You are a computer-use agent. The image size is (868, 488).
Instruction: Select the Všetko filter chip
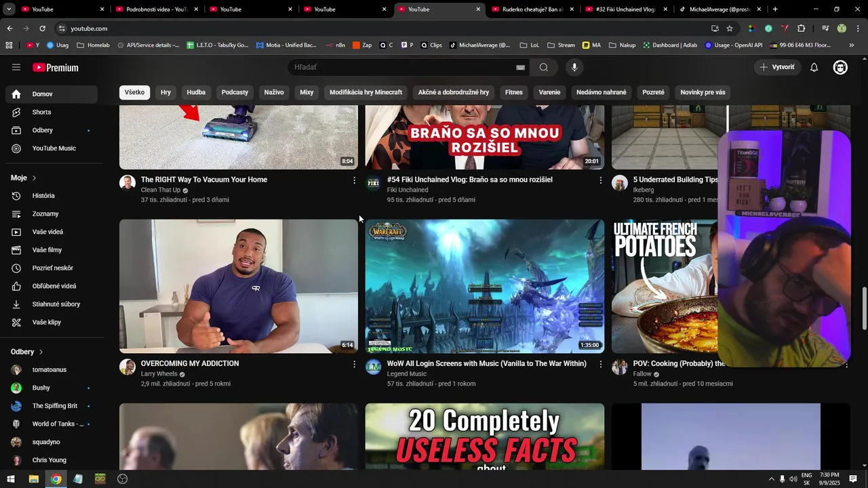click(134, 92)
